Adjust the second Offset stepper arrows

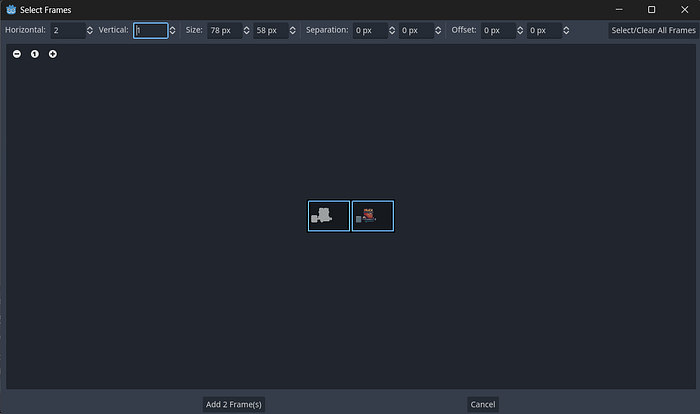coord(566,30)
